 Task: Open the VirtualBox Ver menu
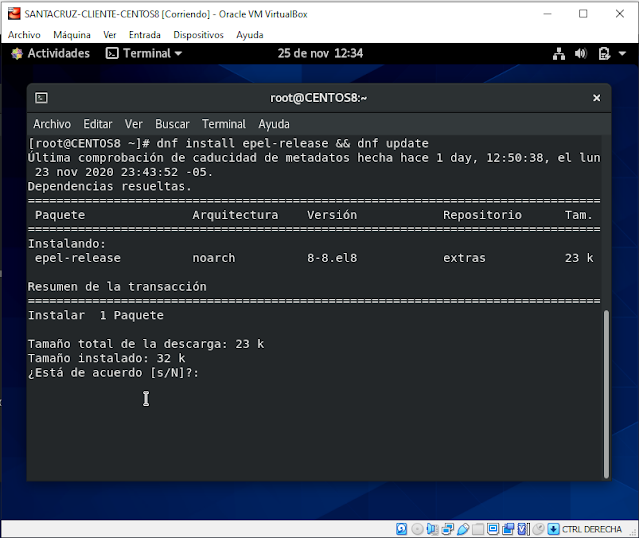click(110, 35)
